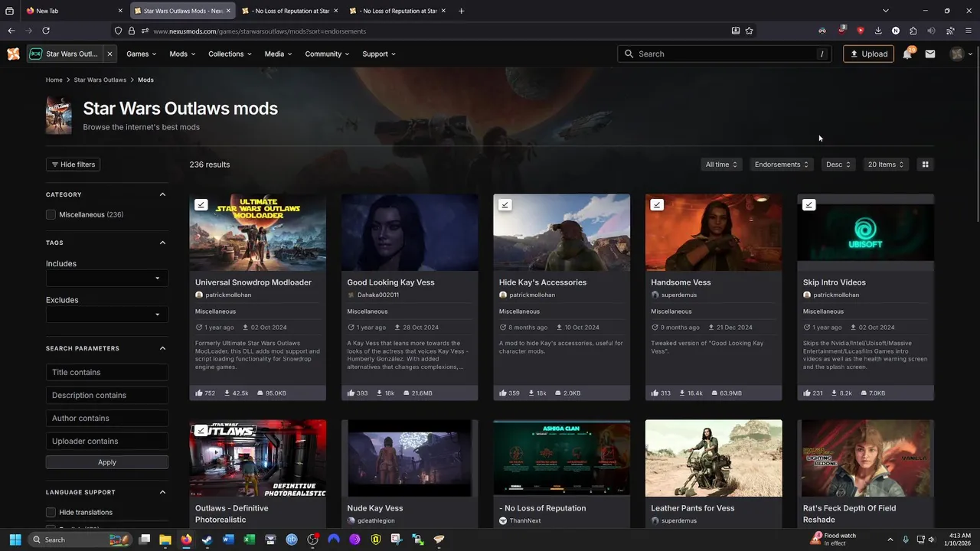Open the Mods menu
The image size is (980, 551).
click(182, 54)
